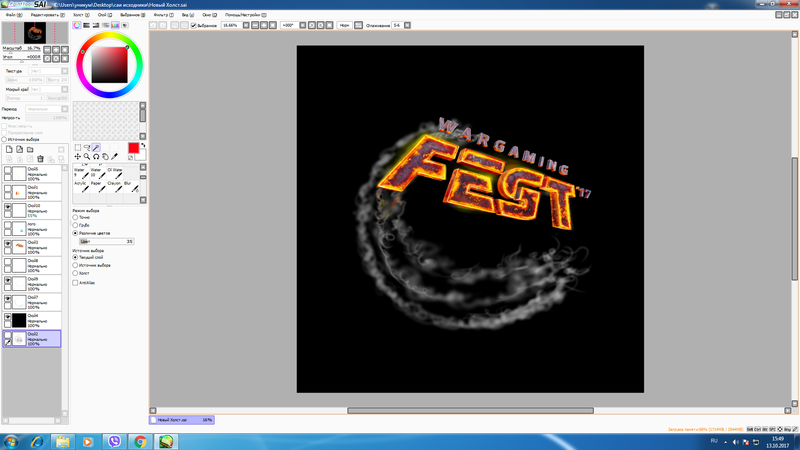800x450 pixels.
Task: Enable the AntiAlias checkbox
Action: 75,283
